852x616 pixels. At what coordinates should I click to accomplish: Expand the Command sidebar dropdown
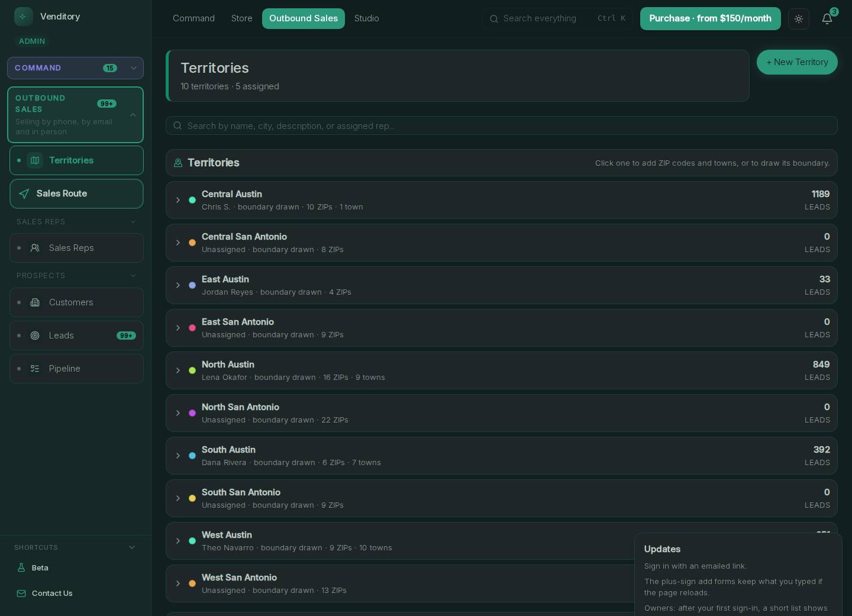pos(134,68)
